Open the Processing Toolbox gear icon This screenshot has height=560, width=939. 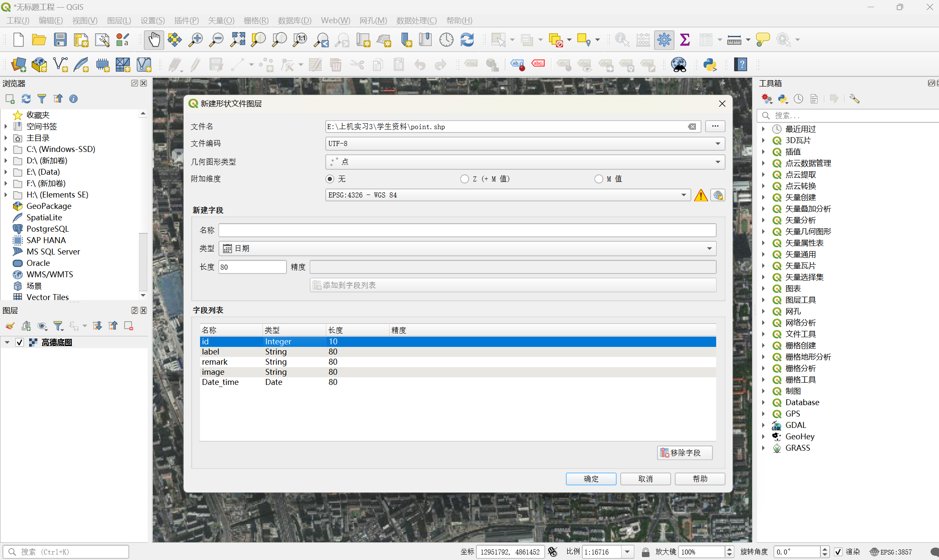pos(664,40)
